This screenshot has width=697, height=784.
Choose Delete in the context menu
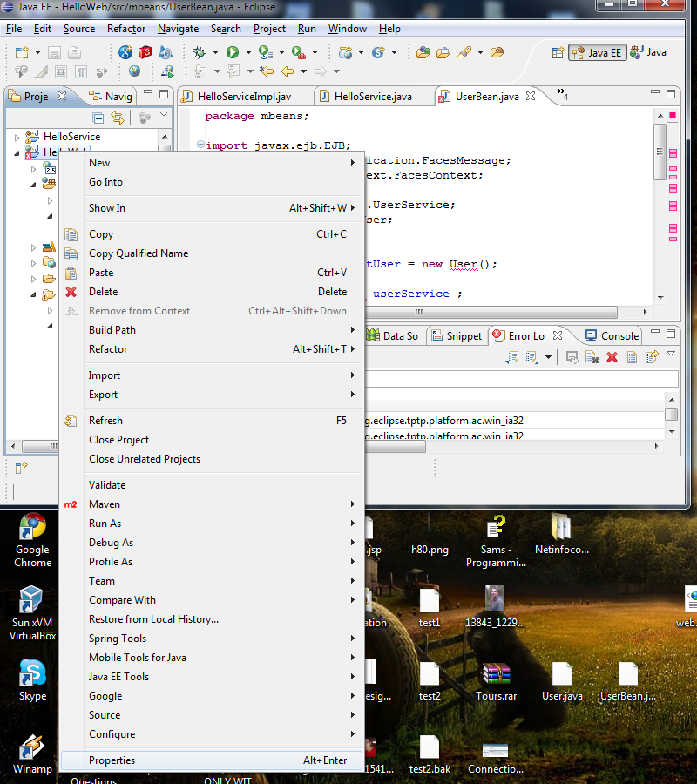(x=212, y=292)
